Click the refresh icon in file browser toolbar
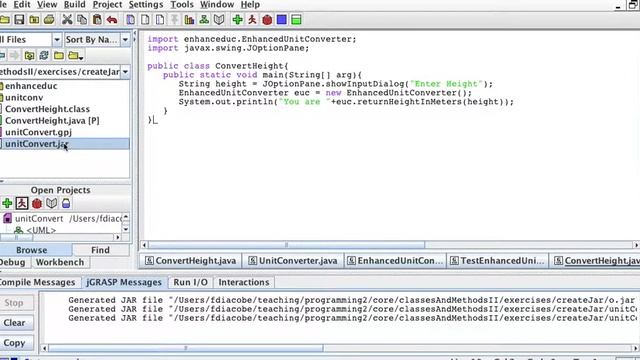This screenshot has height=360, width=640. [x=44, y=55]
